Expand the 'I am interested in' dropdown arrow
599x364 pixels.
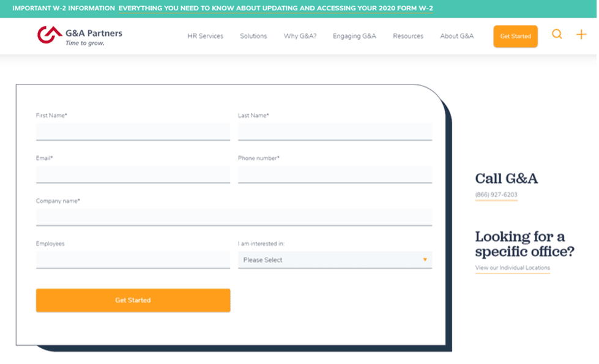[x=425, y=260]
